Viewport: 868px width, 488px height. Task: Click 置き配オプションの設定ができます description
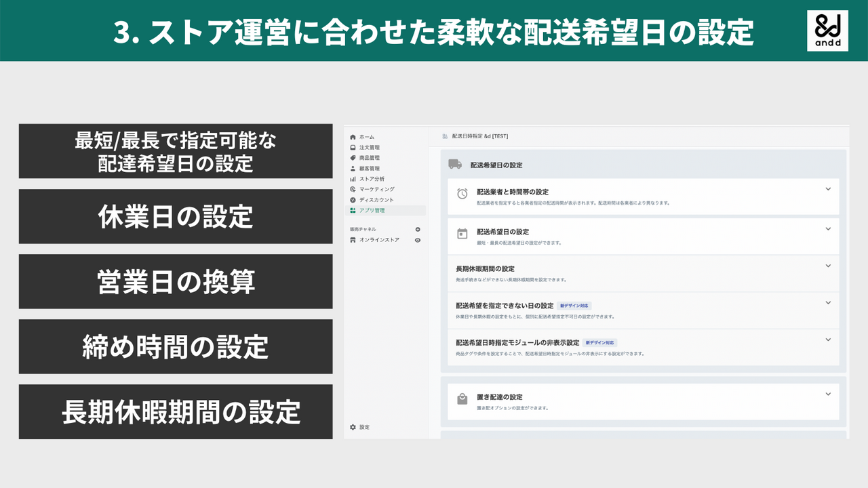point(513,409)
